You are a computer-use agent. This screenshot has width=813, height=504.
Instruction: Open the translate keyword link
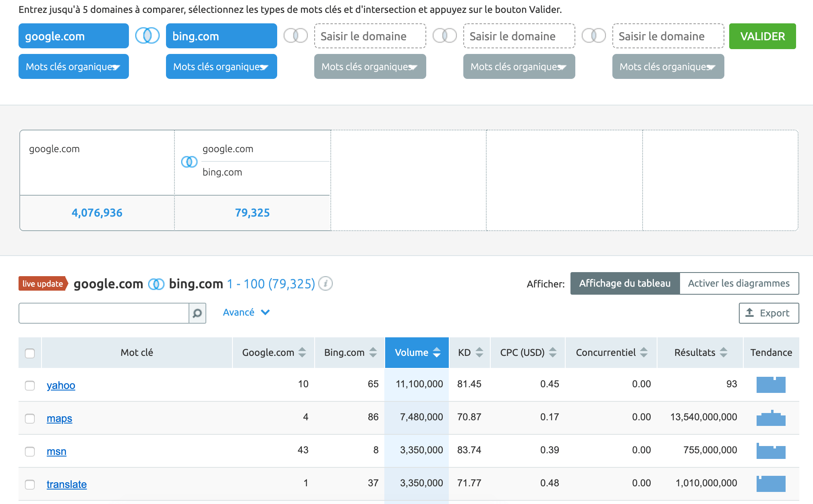(66, 484)
